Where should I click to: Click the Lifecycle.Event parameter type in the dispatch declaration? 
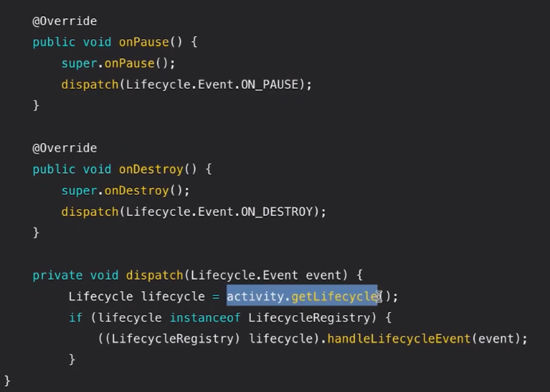pos(244,276)
